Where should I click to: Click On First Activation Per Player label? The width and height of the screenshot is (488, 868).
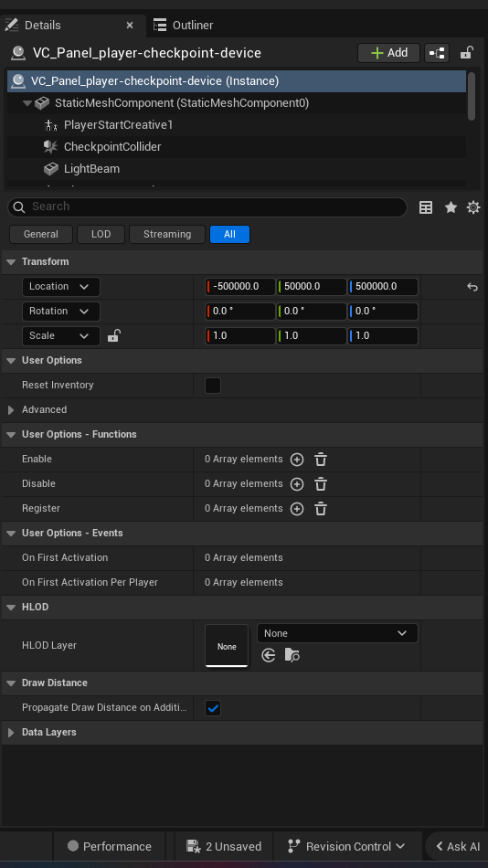click(90, 582)
